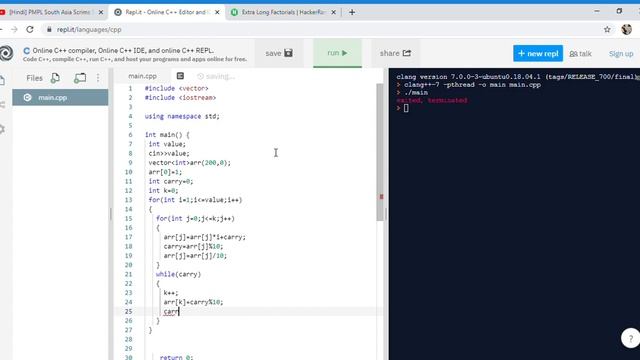Click the Repl.it spiral logo
The width and height of the screenshot is (640, 360).
pos(6,53)
